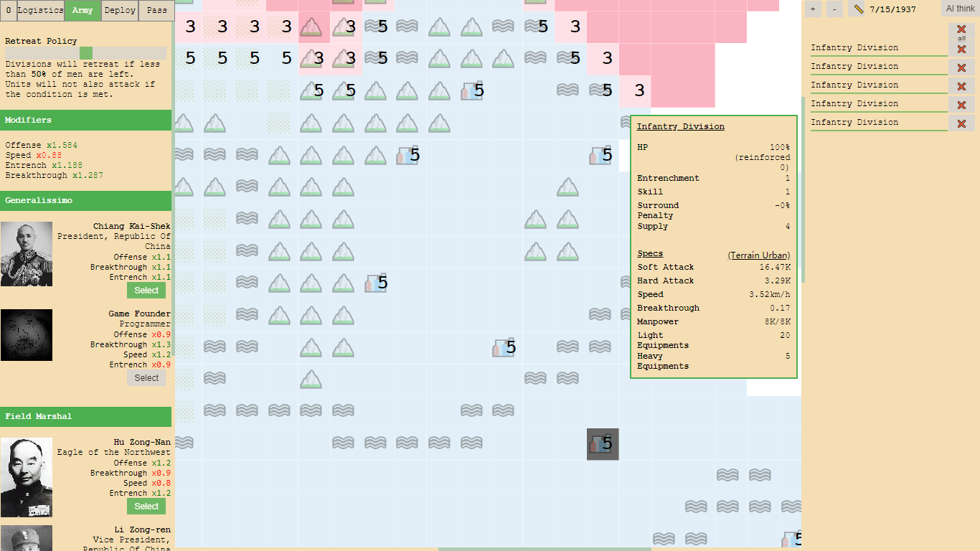This screenshot has width=980, height=551.
Task: Open the Deploy tab
Action: [119, 11]
